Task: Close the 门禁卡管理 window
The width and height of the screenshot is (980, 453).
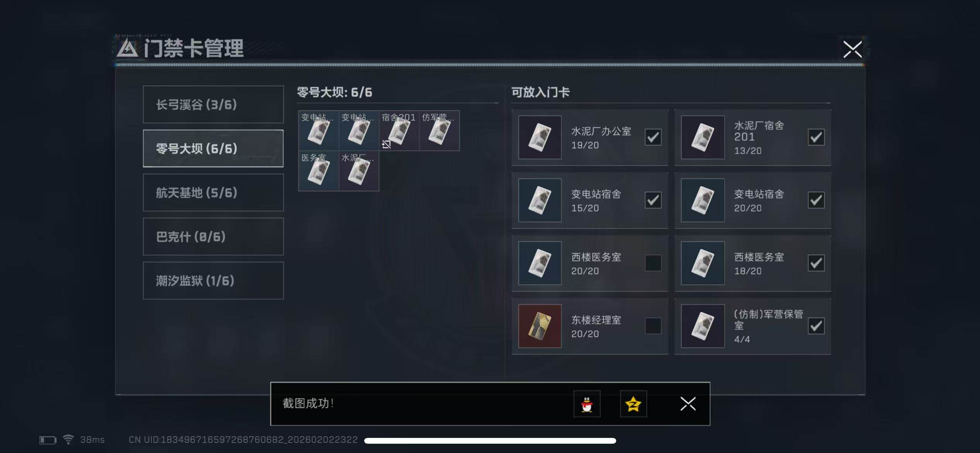Action: pos(852,49)
